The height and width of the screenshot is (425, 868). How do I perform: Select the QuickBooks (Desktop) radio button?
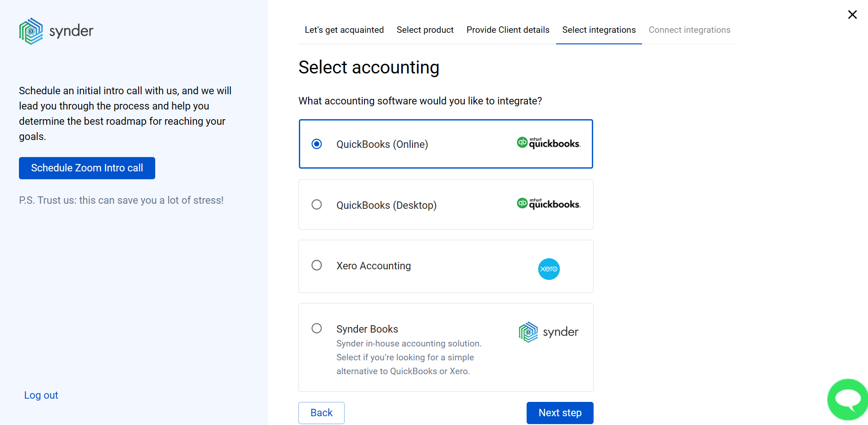[x=316, y=204]
